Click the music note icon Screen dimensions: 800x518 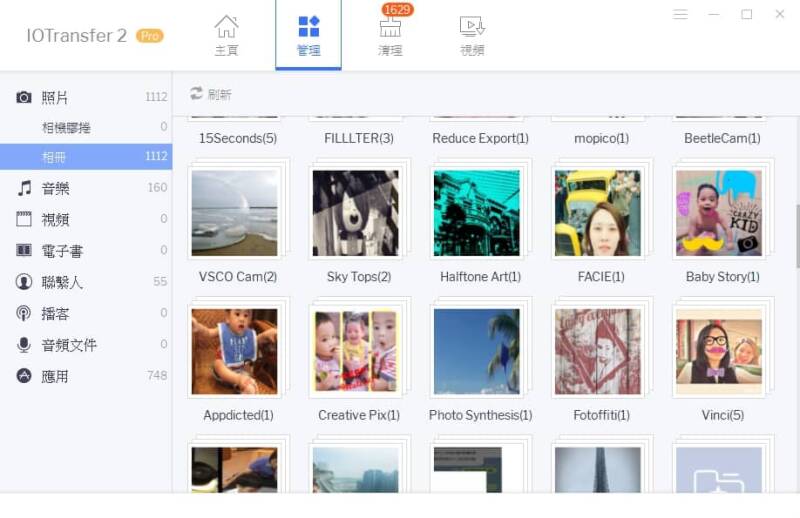pos(23,188)
